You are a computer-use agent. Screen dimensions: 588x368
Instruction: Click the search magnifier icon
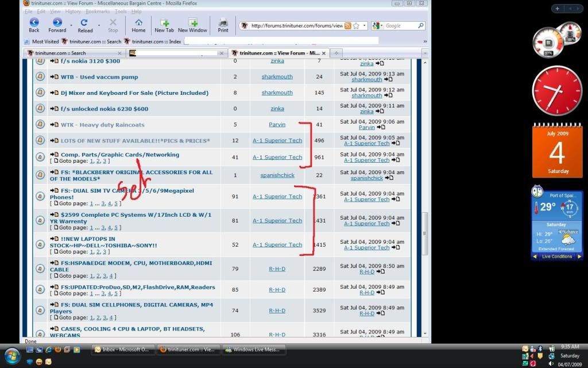click(x=421, y=26)
